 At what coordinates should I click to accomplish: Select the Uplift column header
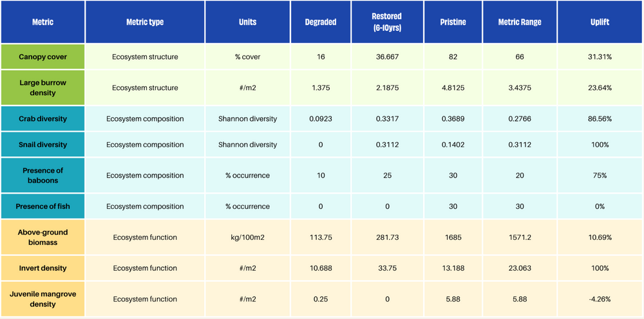(x=599, y=22)
